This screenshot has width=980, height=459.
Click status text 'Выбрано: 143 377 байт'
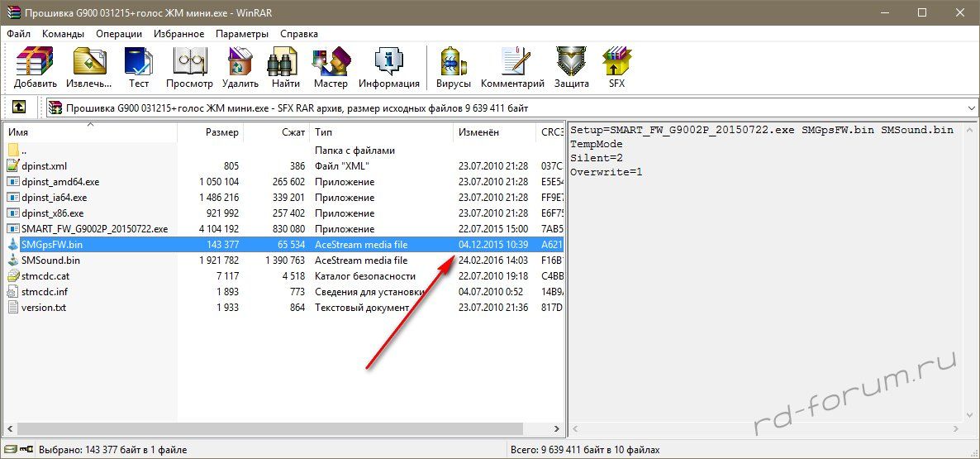(112, 450)
